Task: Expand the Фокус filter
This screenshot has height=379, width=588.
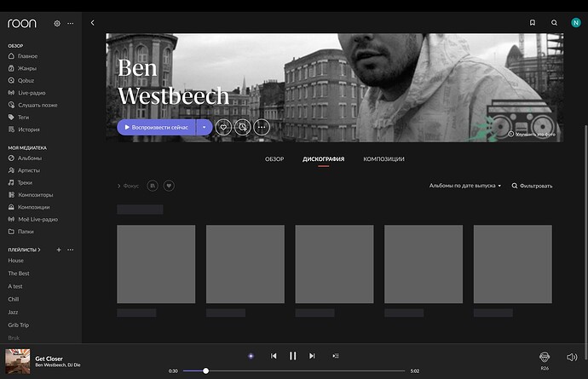Action: [x=128, y=186]
